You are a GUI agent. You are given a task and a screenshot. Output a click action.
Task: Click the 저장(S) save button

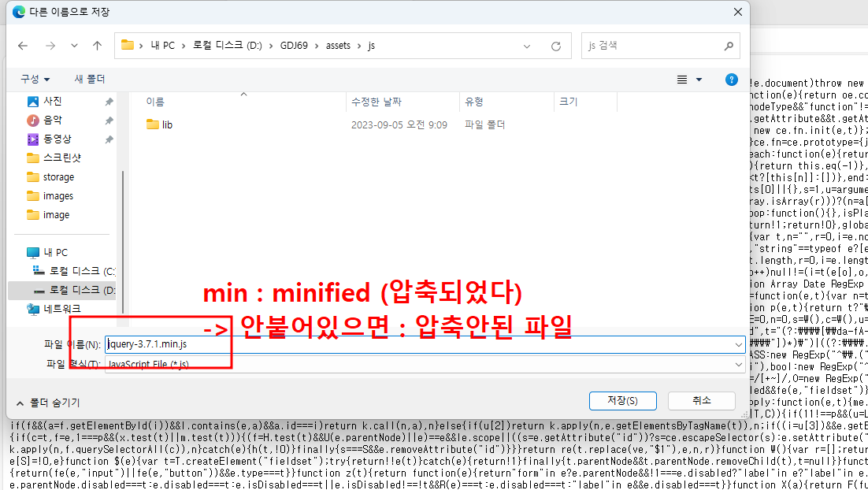[623, 401]
